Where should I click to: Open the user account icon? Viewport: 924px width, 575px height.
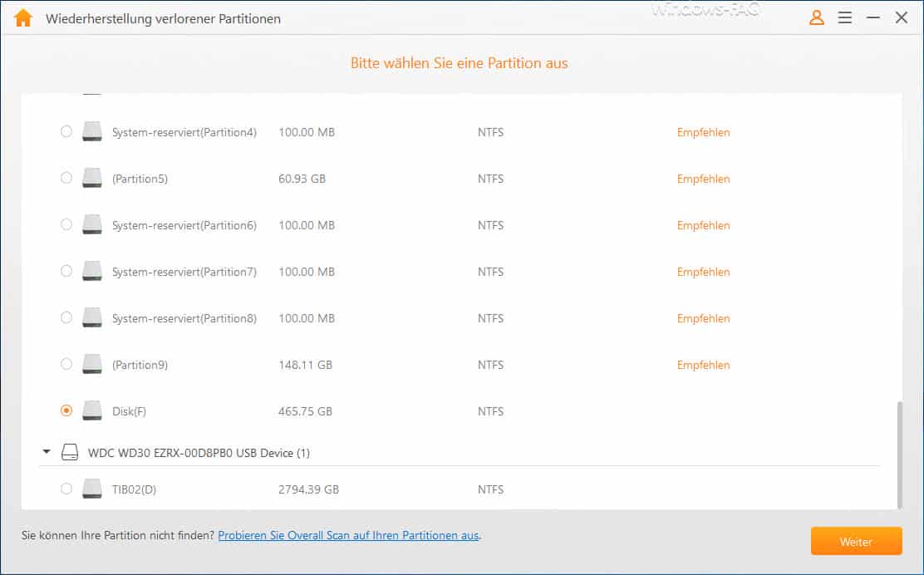[816, 17]
